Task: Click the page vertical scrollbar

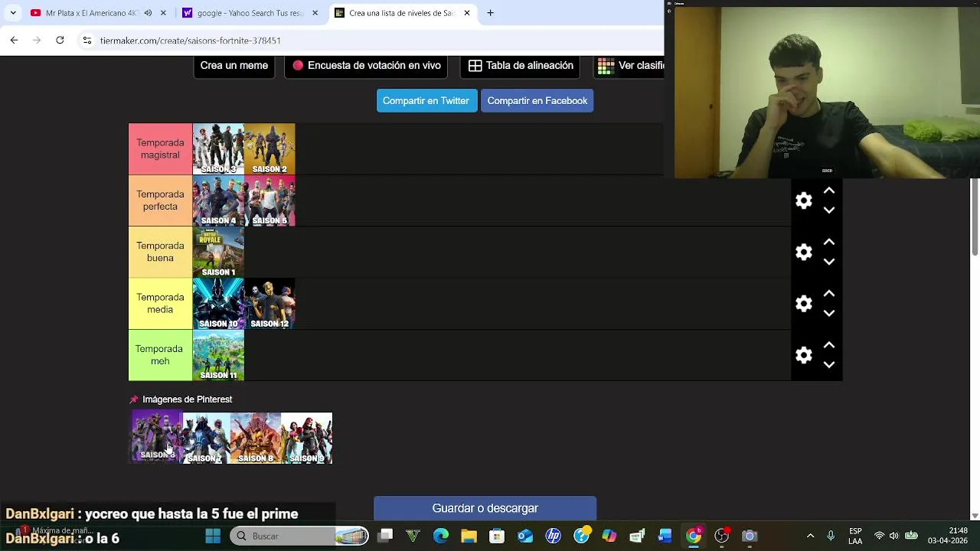Action: pyautogui.click(x=975, y=218)
